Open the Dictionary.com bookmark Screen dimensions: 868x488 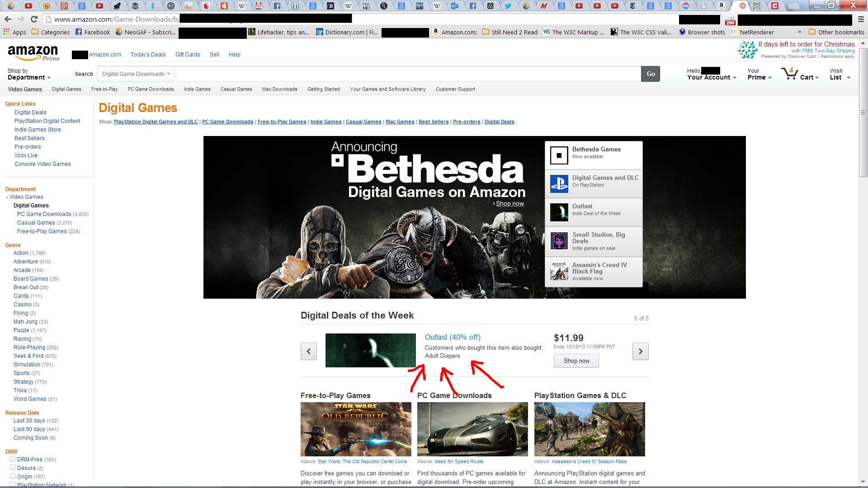(x=347, y=32)
